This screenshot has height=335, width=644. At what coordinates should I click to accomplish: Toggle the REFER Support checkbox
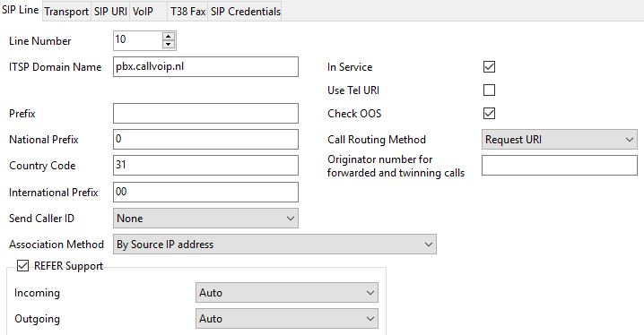coord(22,266)
